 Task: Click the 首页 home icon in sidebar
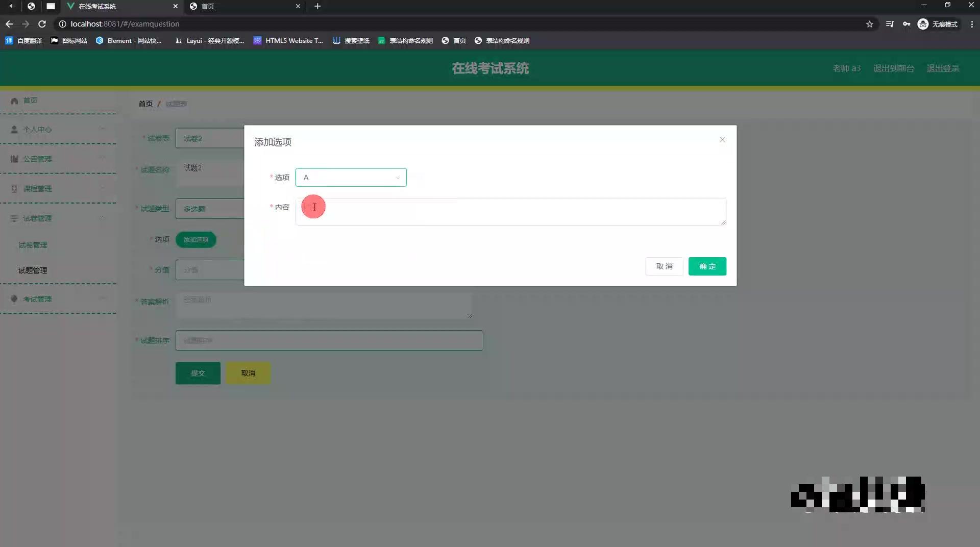tap(14, 100)
